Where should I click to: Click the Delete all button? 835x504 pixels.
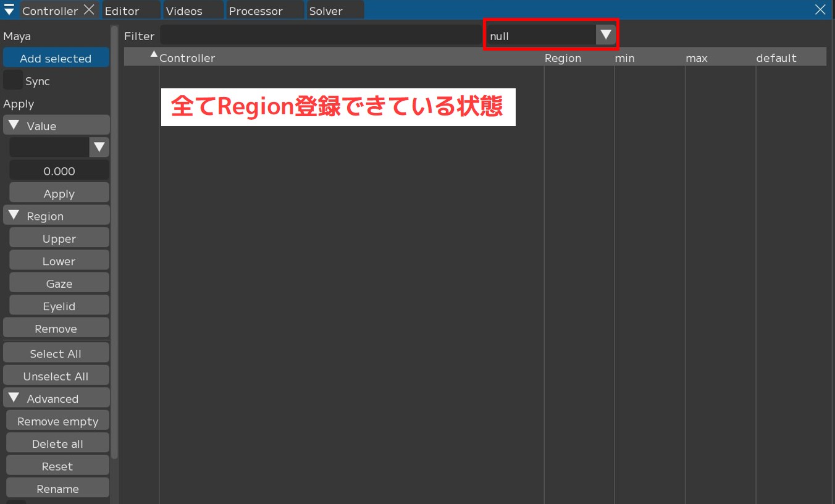(57, 443)
